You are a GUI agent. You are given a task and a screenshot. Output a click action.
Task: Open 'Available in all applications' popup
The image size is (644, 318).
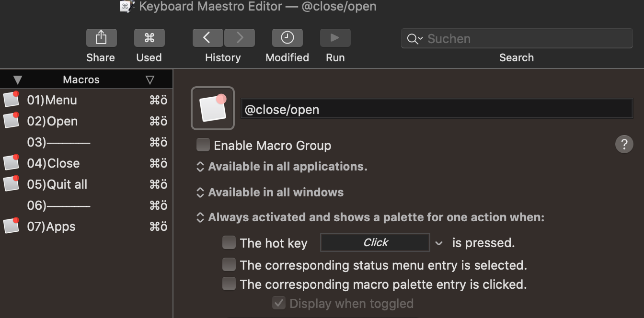(282, 167)
